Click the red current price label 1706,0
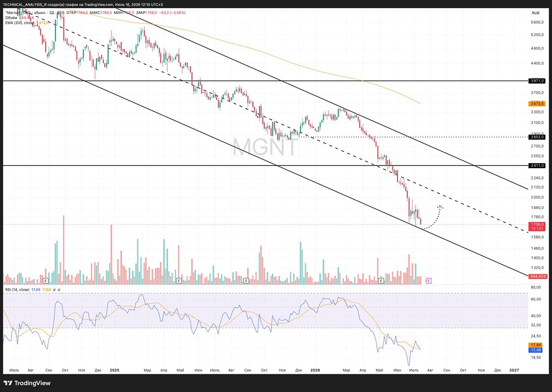 tap(537, 227)
